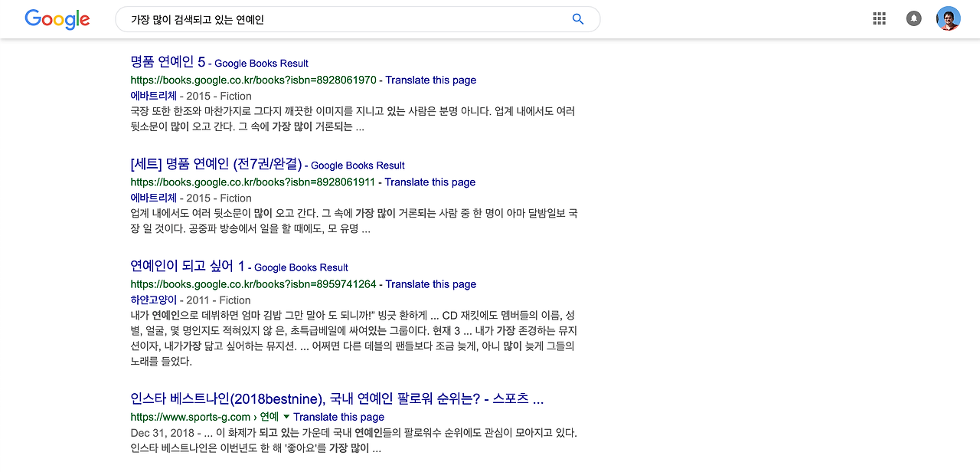The height and width of the screenshot is (472, 980).
Task: Open books.google.co.kr link with isbn 8928061911
Action: click(253, 182)
